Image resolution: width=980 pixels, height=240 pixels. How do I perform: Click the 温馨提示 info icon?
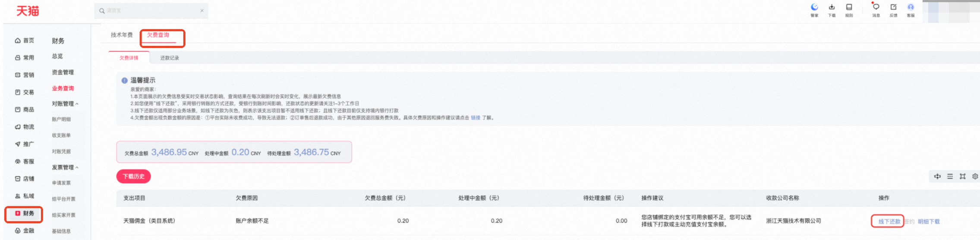[x=124, y=80]
